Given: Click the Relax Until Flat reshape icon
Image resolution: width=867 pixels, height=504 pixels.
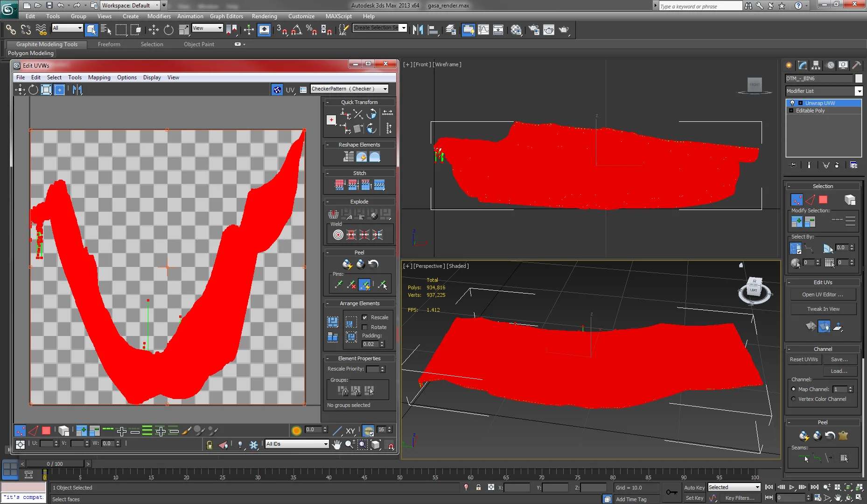Looking at the screenshot, I should pyautogui.click(x=362, y=157).
